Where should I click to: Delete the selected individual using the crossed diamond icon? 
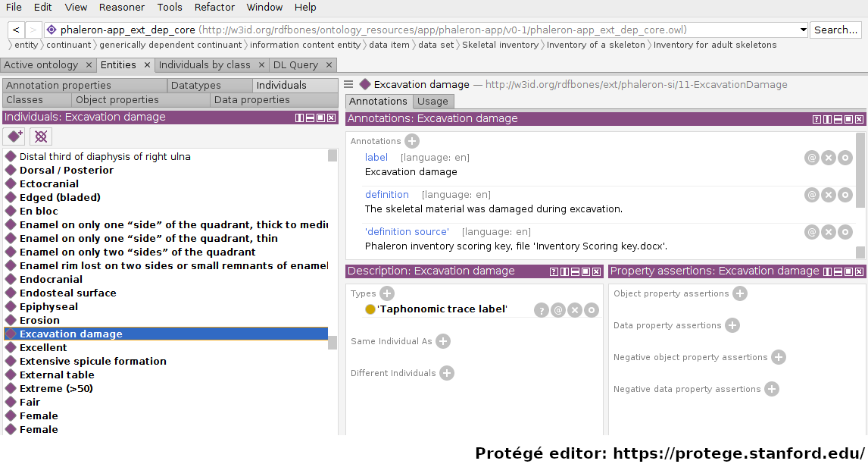coord(40,136)
